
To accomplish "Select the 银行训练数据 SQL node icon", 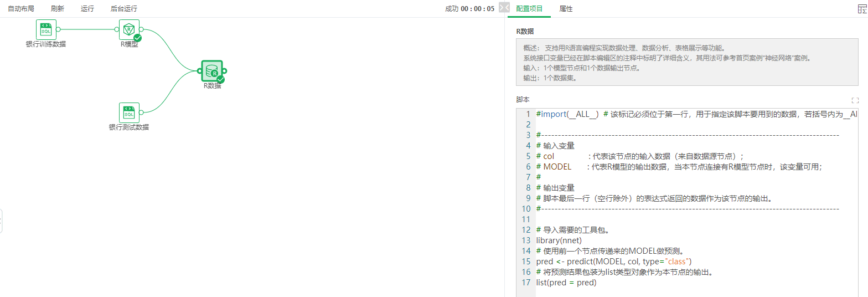I will click(46, 29).
